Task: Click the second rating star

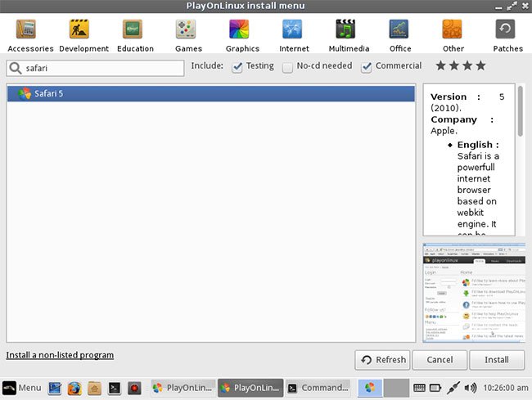Action: coord(454,65)
